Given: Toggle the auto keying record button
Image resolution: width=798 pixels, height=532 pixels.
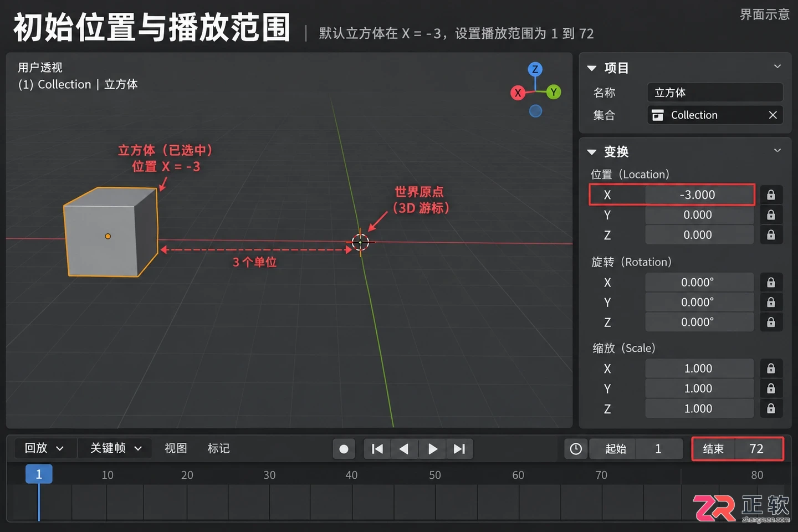Looking at the screenshot, I should tap(344, 449).
